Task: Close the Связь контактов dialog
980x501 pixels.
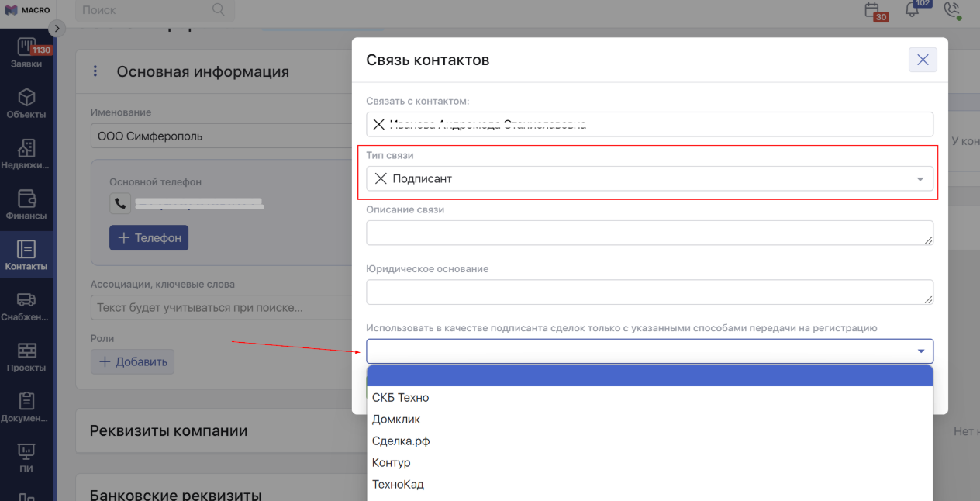Action: point(923,60)
